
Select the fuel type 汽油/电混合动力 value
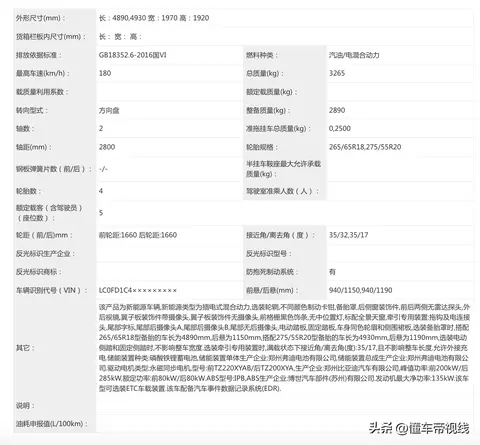pos(354,55)
